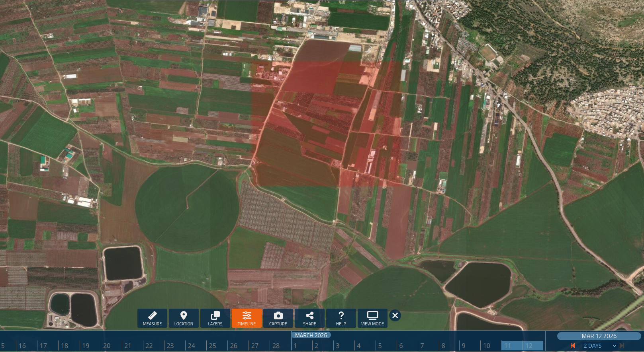Select day 16 on the timeline
Viewport: 644px width, 352px height.
point(22,346)
